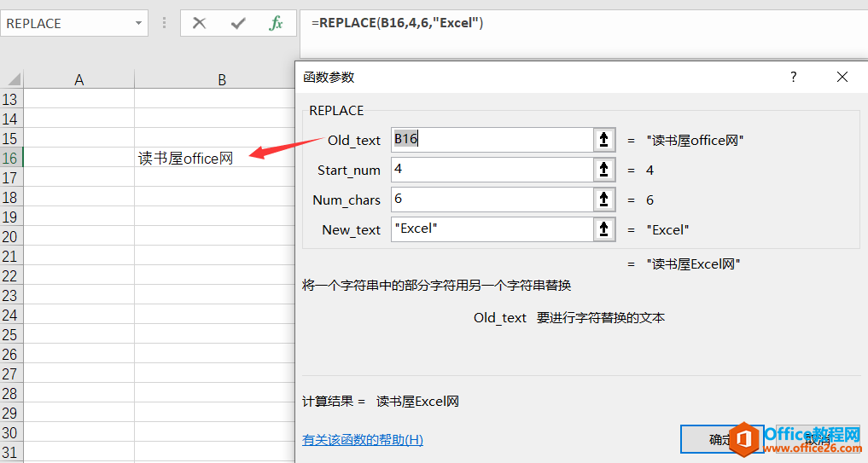This screenshot has width=868, height=463.
Task: Click the description 将一个字符串中的部分字符用另一个字符串替换
Action: click(437, 286)
